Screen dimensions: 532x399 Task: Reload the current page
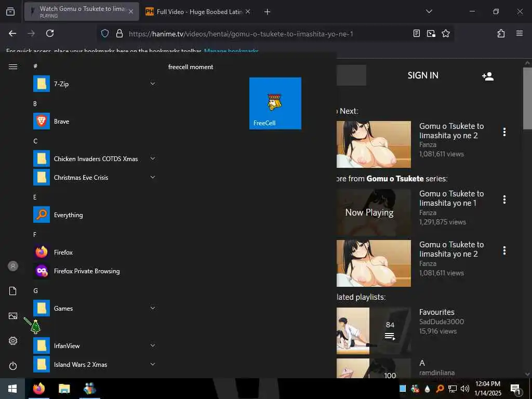(50, 33)
